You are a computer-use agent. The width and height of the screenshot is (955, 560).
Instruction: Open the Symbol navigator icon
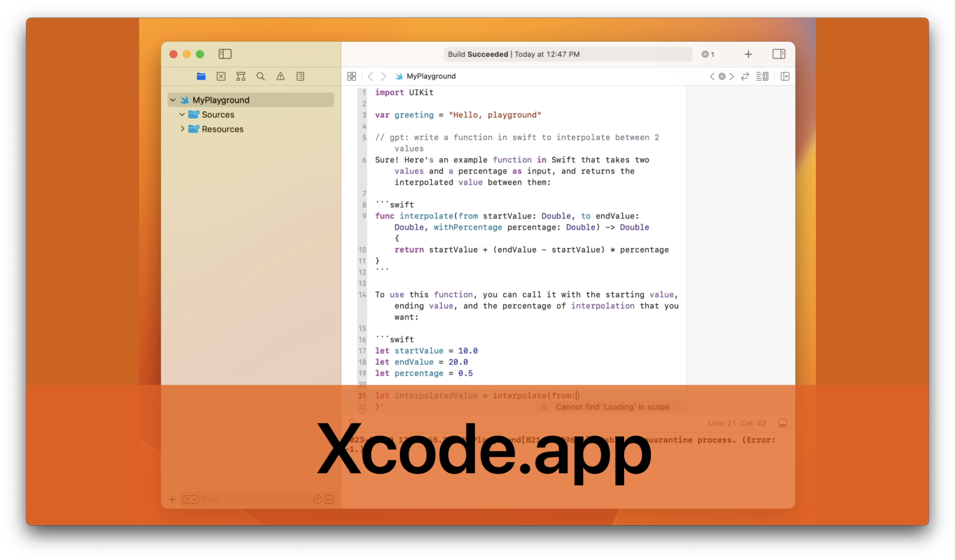[x=241, y=77]
